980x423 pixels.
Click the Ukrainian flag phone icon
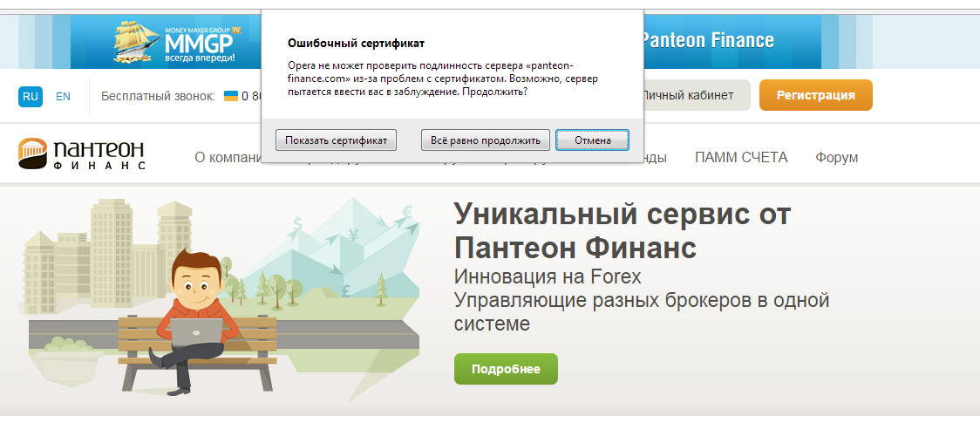tap(231, 96)
